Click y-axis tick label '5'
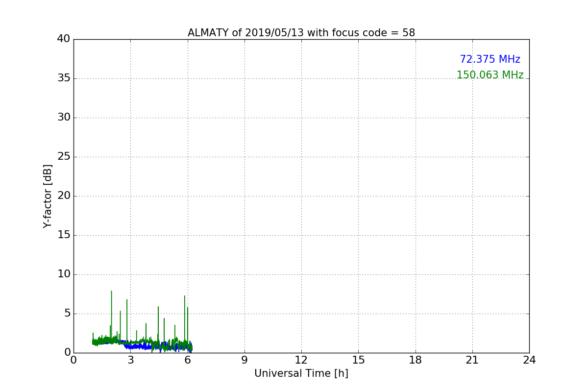This screenshot has width=588, height=392. (67, 314)
